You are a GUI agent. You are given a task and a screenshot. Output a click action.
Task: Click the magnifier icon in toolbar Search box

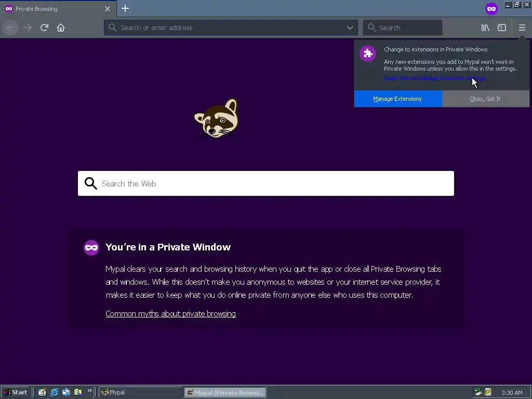(371, 28)
